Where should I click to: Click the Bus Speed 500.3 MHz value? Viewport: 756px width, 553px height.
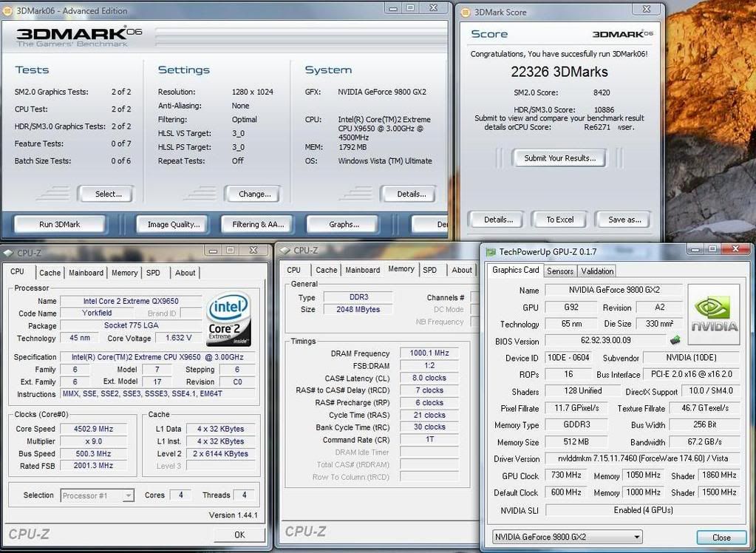[94, 454]
